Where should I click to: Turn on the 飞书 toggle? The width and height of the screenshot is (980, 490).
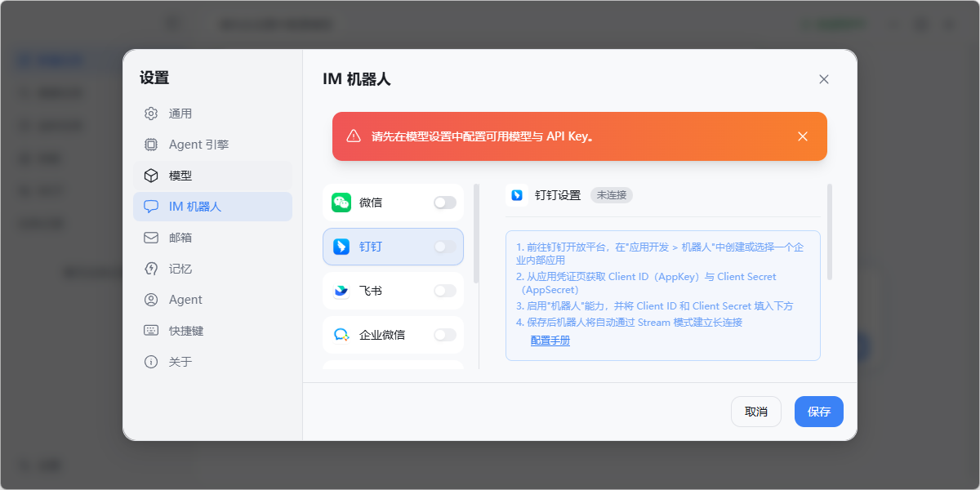point(445,291)
